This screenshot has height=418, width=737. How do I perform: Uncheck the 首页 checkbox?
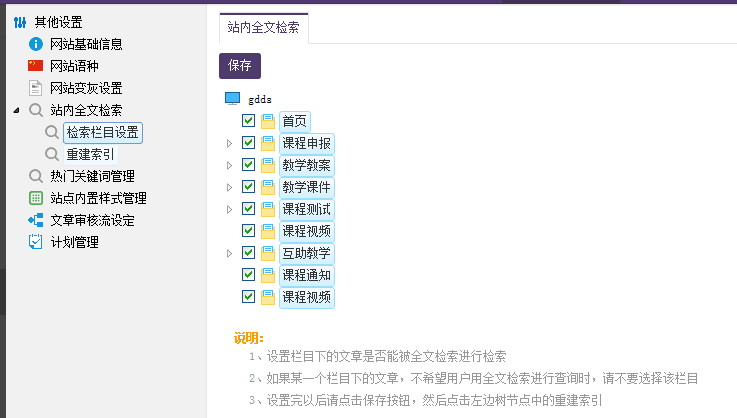(249, 121)
